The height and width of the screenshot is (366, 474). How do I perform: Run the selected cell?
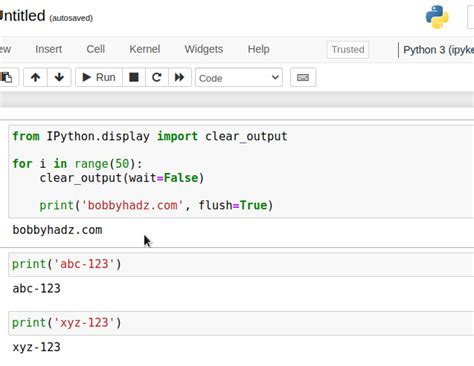tap(99, 77)
